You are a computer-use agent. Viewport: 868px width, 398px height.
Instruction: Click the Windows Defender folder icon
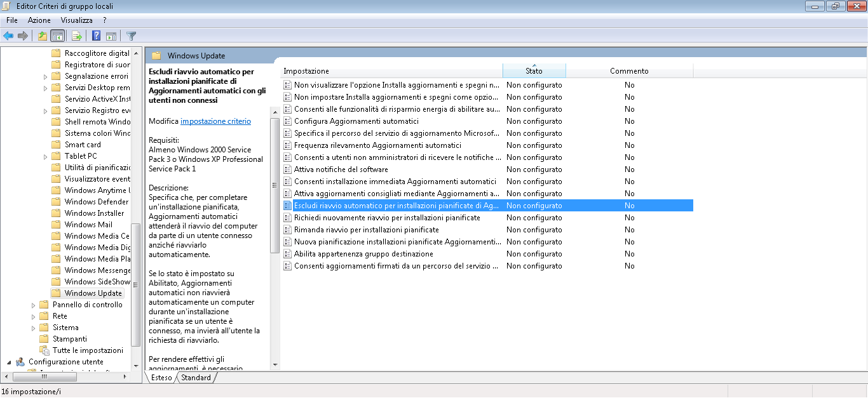tap(56, 202)
